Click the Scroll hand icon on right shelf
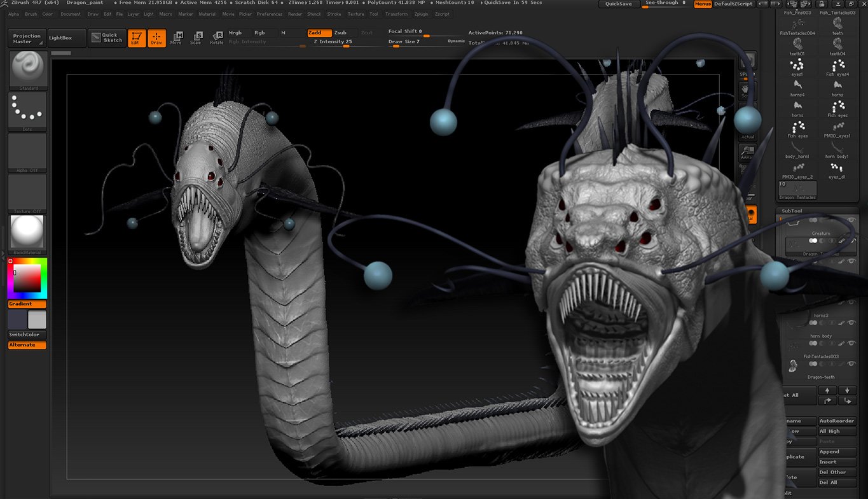The width and height of the screenshot is (868, 499). click(x=747, y=92)
